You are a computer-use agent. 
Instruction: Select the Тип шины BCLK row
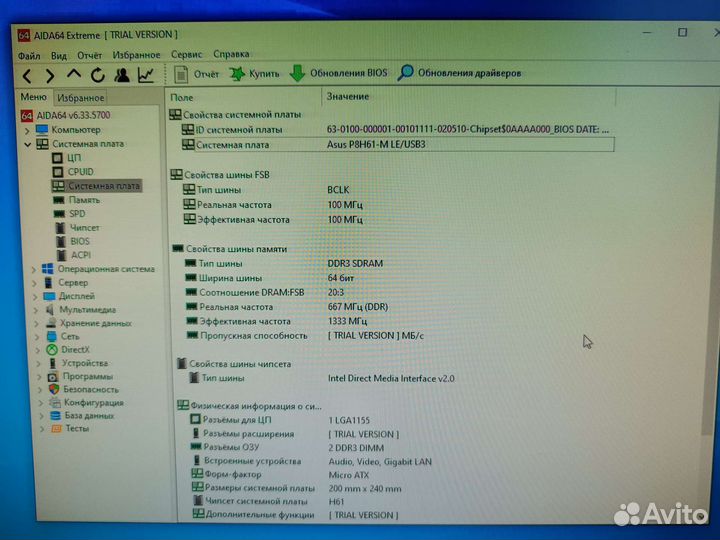pyautogui.click(x=397, y=190)
